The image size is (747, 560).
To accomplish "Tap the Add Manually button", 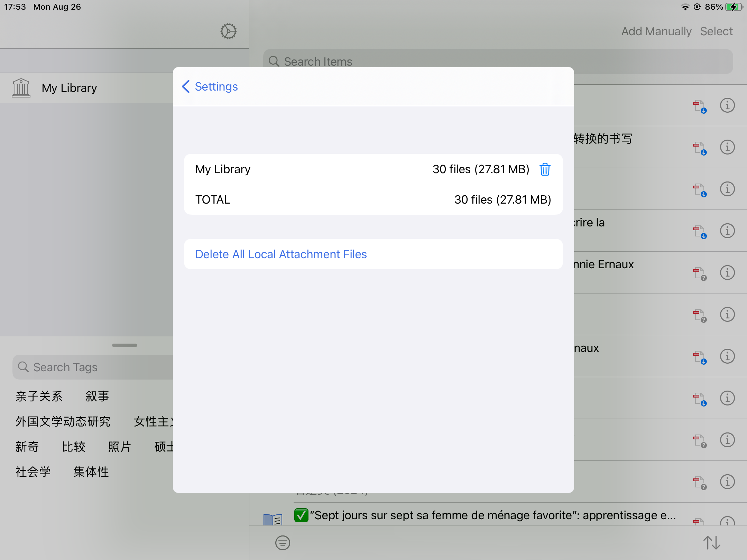I will click(x=656, y=31).
